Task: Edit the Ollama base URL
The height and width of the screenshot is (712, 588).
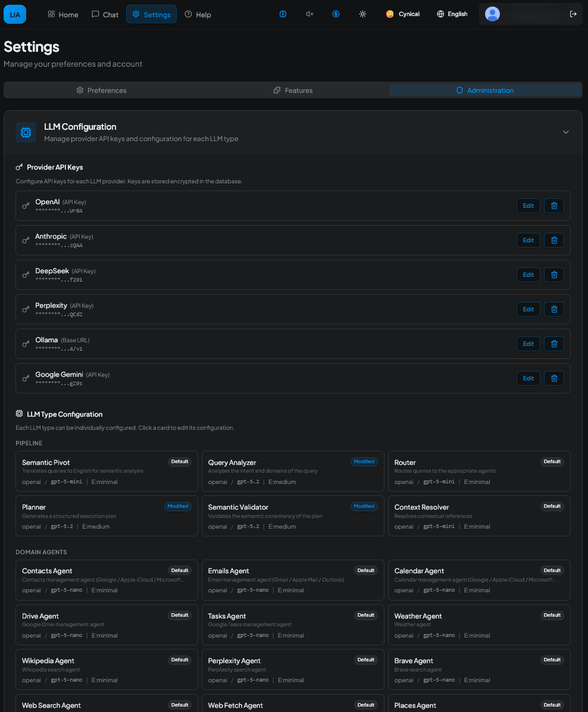Action: tap(528, 343)
